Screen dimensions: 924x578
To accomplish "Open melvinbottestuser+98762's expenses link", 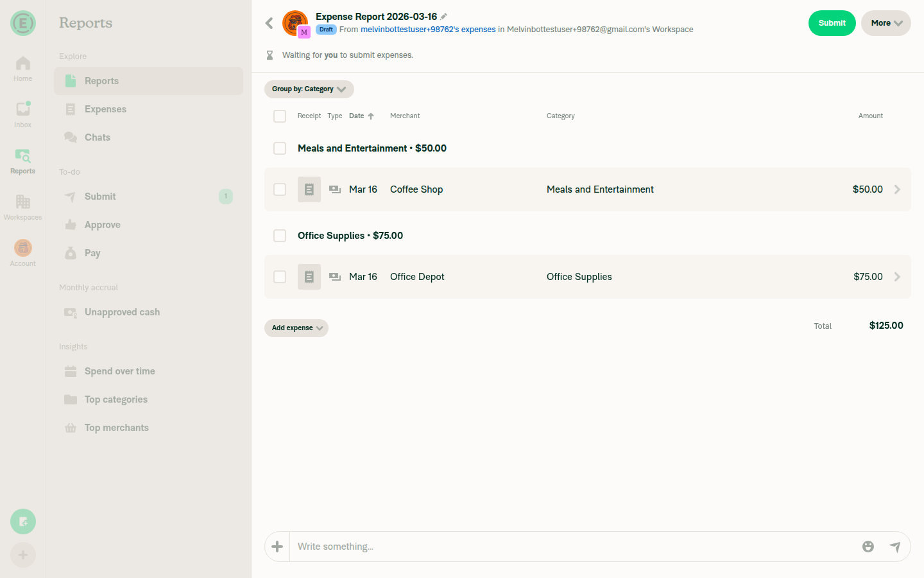I will [x=427, y=29].
